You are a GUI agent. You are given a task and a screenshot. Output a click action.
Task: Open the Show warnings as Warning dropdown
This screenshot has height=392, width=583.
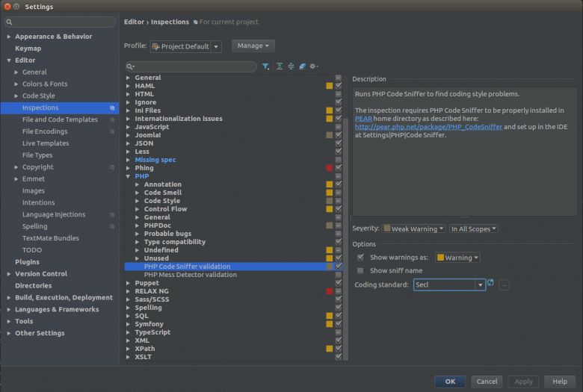tap(457, 258)
